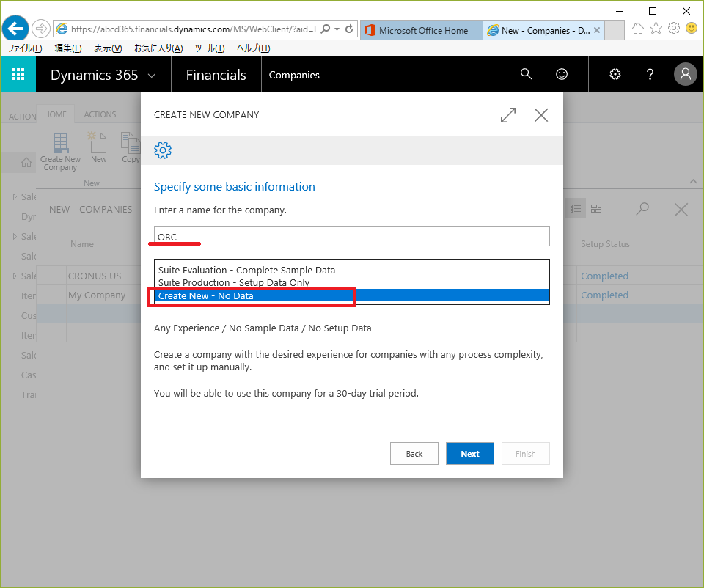
Task: Expand the Dynamics 365 chevron dropdown
Action: tap(152, 76)
